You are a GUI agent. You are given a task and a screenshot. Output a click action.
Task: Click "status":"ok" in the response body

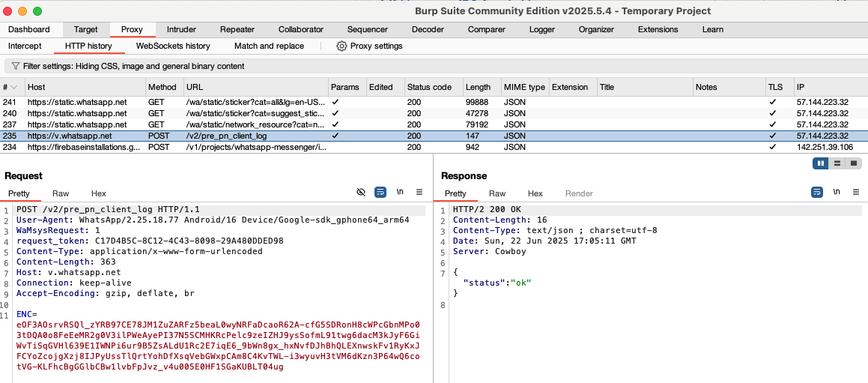[x=497, y=283]
